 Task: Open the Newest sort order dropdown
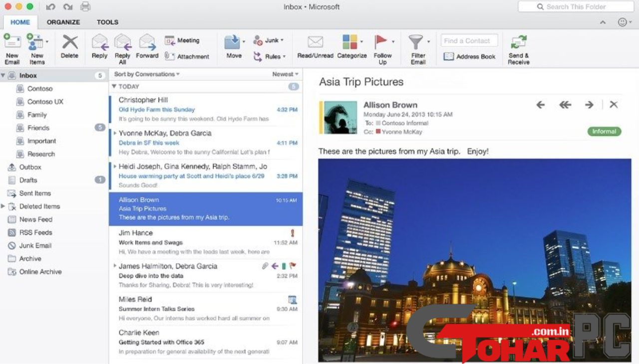(286, 74)
